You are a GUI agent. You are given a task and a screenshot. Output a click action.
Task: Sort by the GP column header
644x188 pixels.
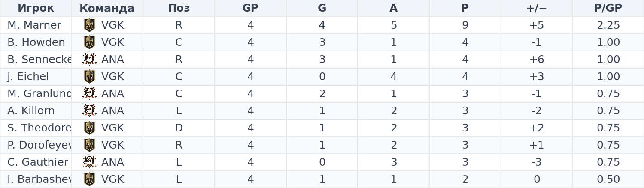[250, 8]
